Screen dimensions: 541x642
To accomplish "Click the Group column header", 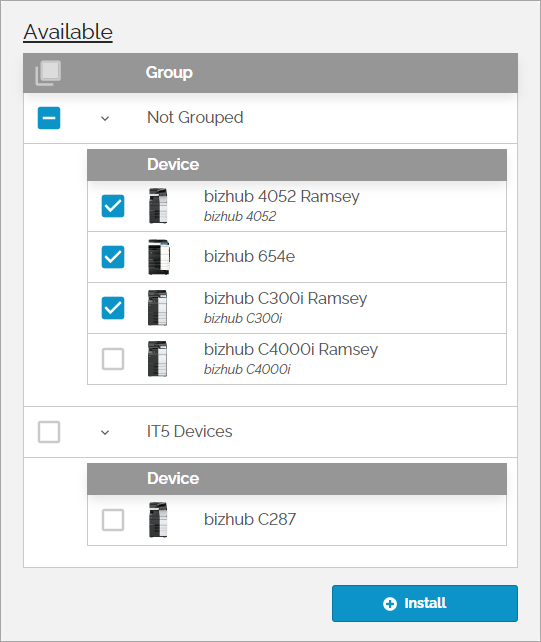I will click(169, 72).
